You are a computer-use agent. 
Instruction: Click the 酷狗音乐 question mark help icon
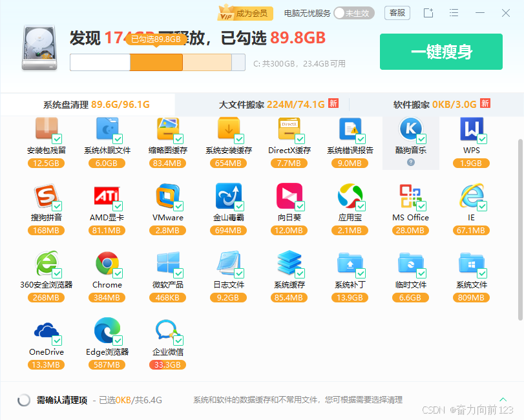tap(411, 162)
